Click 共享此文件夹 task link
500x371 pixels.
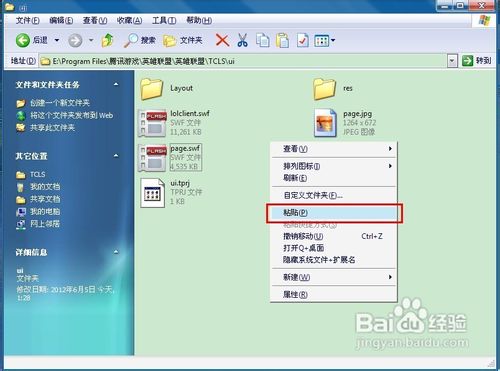(53, 128)
